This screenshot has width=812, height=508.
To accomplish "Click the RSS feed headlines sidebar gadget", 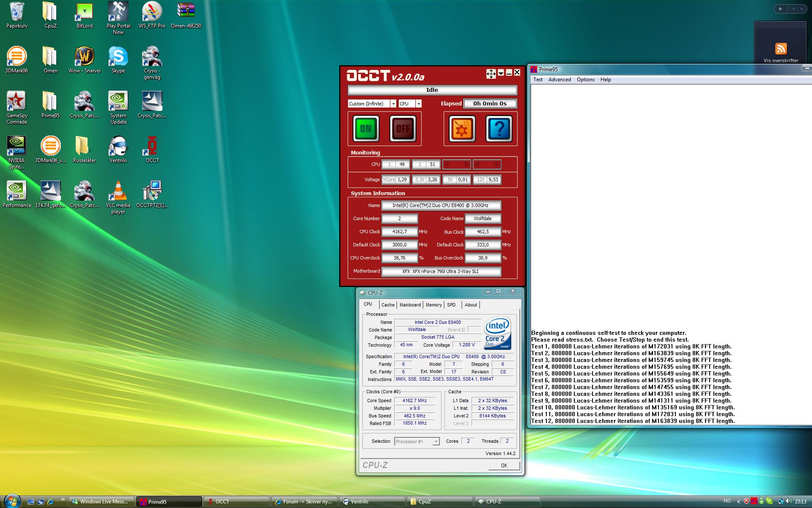I will tap(781, 48).
